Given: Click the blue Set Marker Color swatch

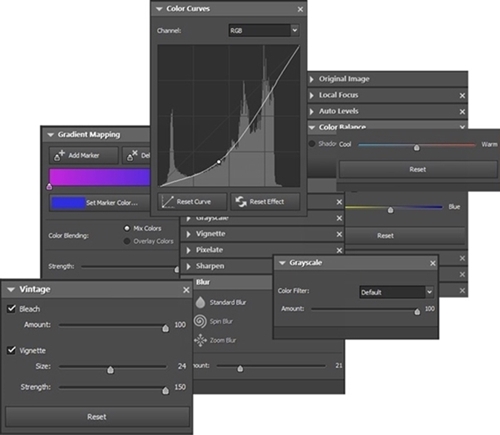Looking at the screenshot, I should [68, 203].
